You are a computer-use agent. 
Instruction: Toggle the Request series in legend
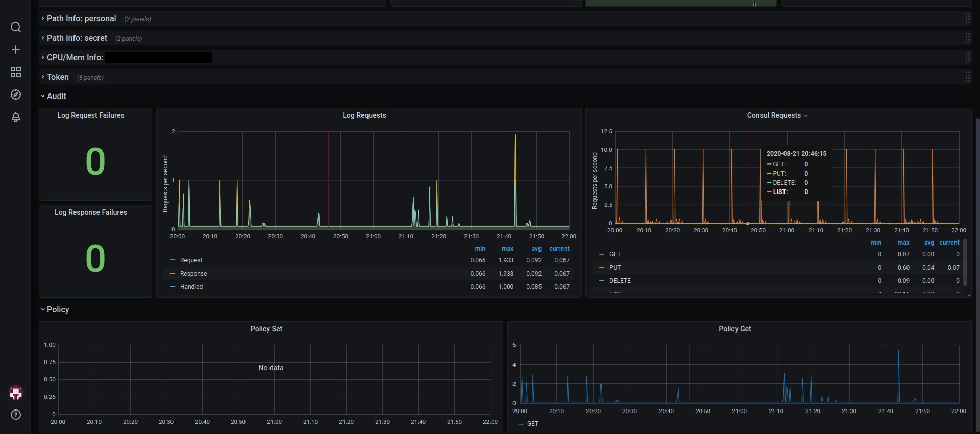(191, 260)
